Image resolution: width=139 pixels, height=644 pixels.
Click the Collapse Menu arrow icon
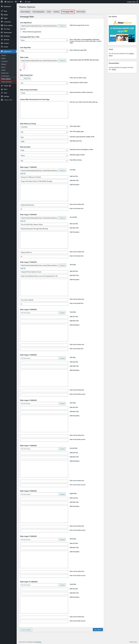2,100
